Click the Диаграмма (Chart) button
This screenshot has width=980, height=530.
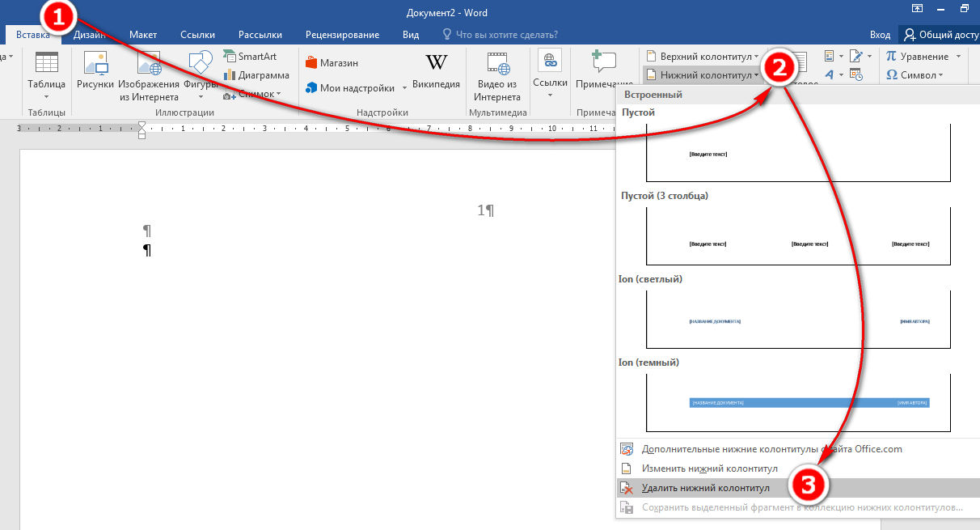(256, 75)
